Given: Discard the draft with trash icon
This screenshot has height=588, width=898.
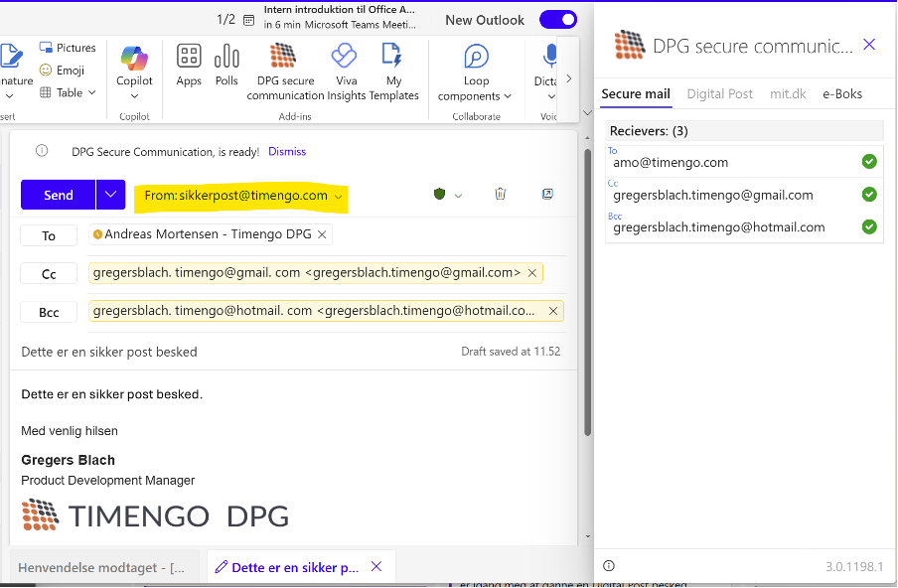Looking at the screenshot, I should (500, 194).
